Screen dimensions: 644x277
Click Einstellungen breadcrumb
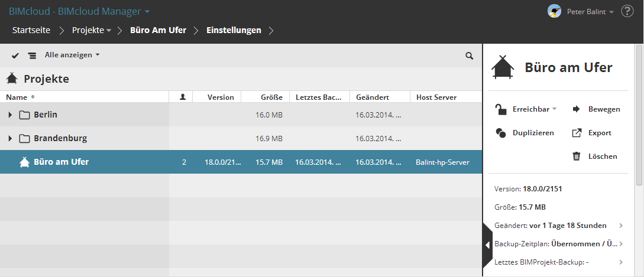(234, 30)
